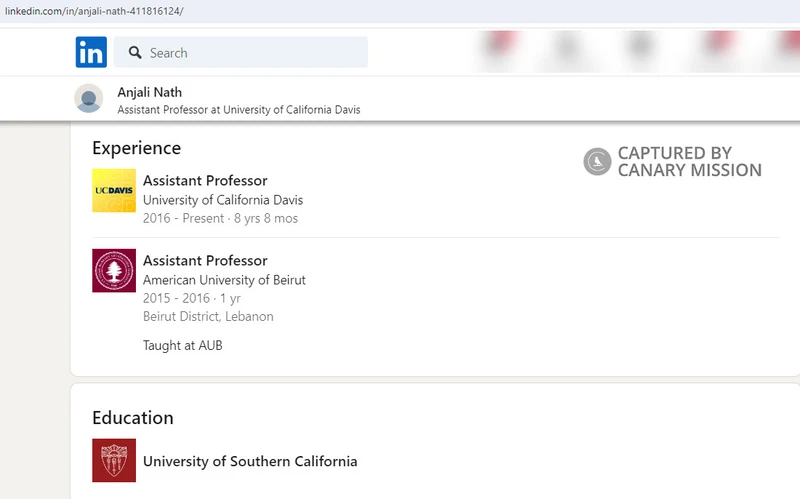800x499 pixels.
Task: Select the Assistant Professor title at AUB
Action: 205,261
